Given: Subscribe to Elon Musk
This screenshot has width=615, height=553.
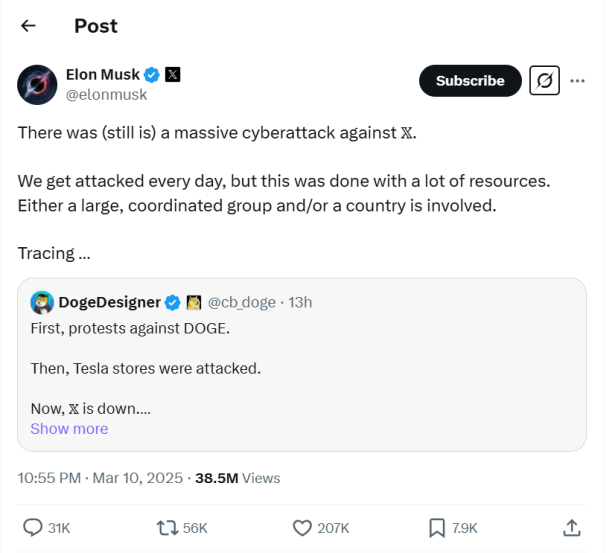Looking at the screenshot, I should tap(470, 81).
